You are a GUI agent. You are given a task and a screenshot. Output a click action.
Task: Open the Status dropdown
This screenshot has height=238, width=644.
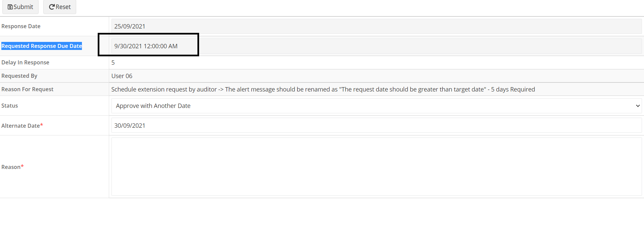click(x=376, y=106)
